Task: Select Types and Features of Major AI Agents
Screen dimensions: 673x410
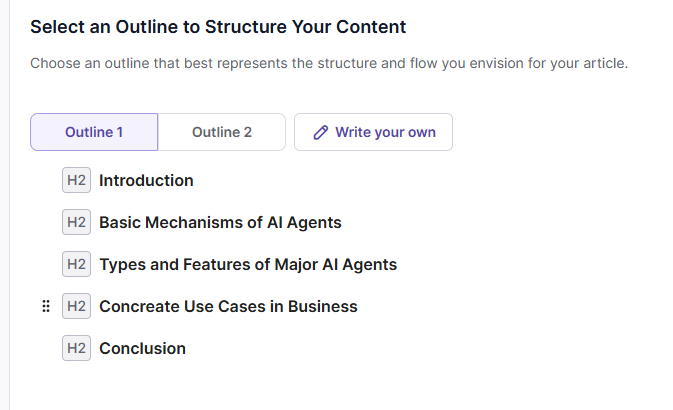Action: [x=248, y=265]
